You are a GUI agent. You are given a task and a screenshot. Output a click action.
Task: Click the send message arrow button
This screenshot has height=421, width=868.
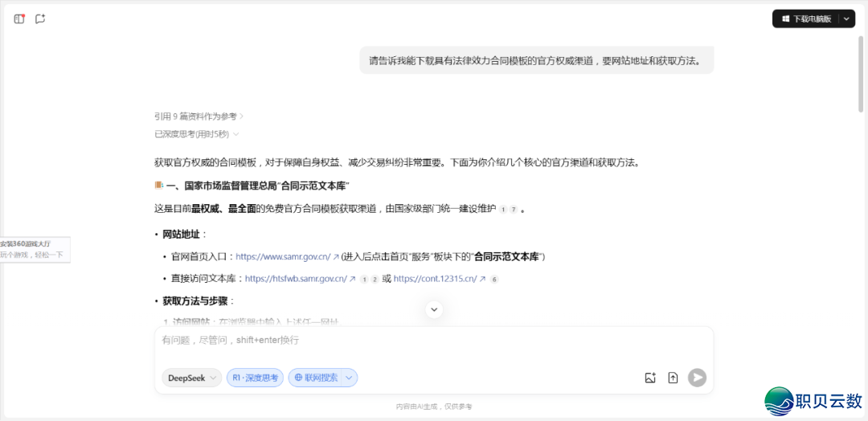pos(697,378)
